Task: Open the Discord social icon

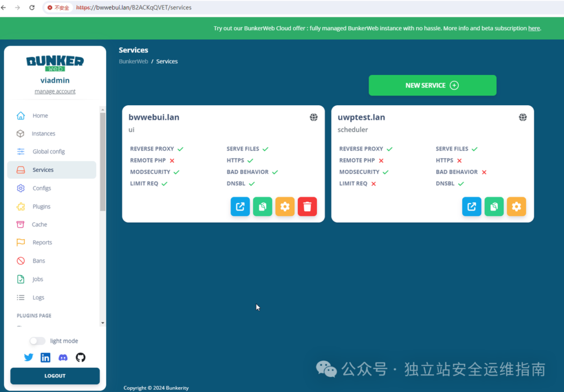Action: pos(63,357)
